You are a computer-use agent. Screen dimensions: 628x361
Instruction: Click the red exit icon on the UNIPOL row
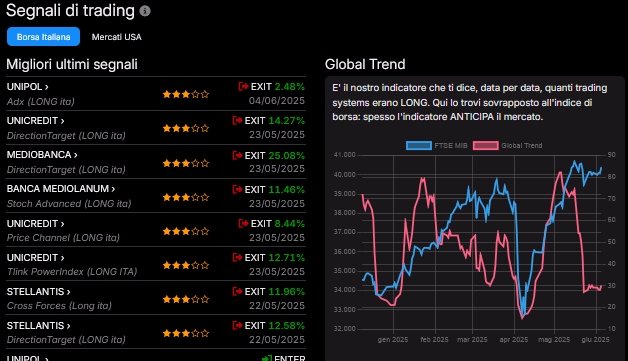tap(243, 86)
